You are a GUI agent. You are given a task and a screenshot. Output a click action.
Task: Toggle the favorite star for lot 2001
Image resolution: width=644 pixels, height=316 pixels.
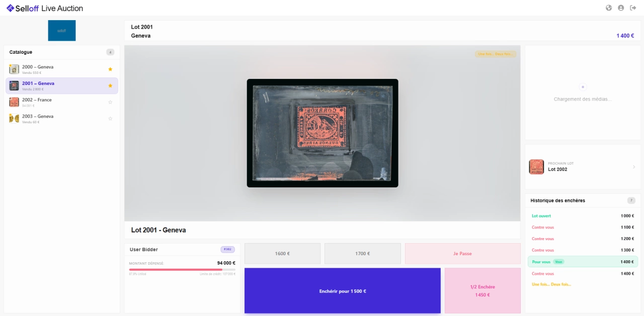[x=110, y=86]
